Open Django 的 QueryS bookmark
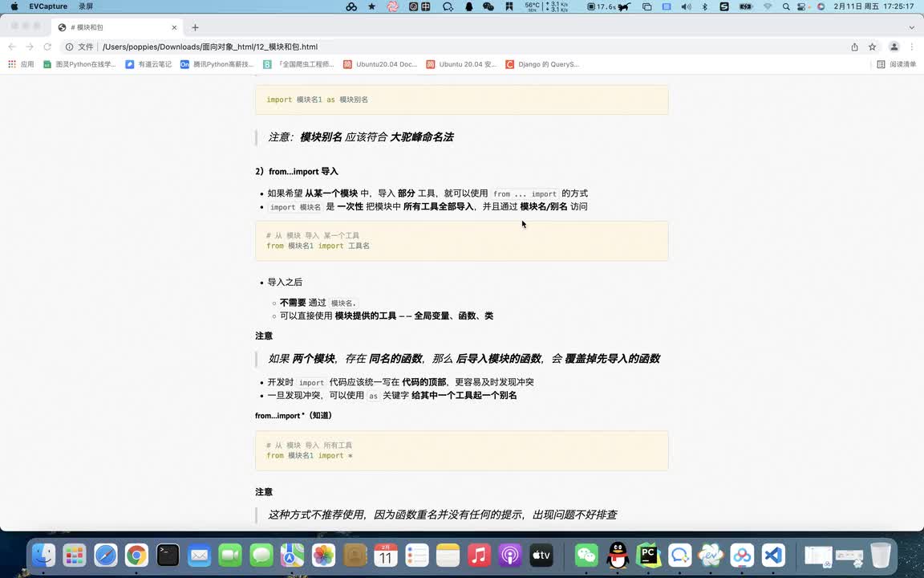924x578 pixels. (x=542, y=64)
